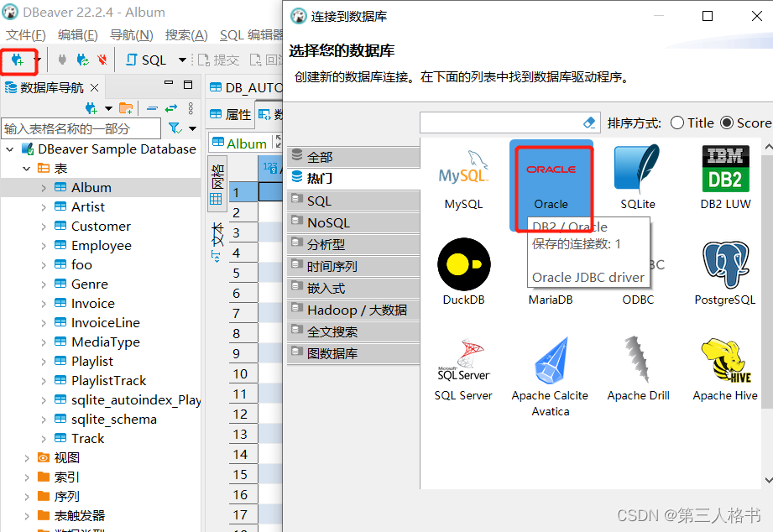The height and width of the screenshot is (532, 773).
Task: Expand the Album table node
Action: [44, 188]
